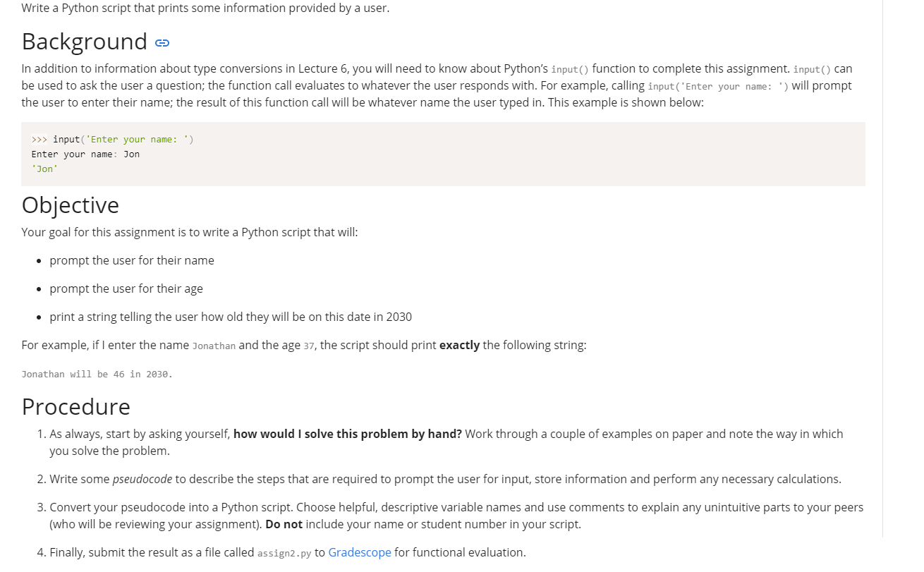Click the bold 'how would I solve this problem by hand?' text
The width and height of the screenshot is (924, 572).
point(348,434)
